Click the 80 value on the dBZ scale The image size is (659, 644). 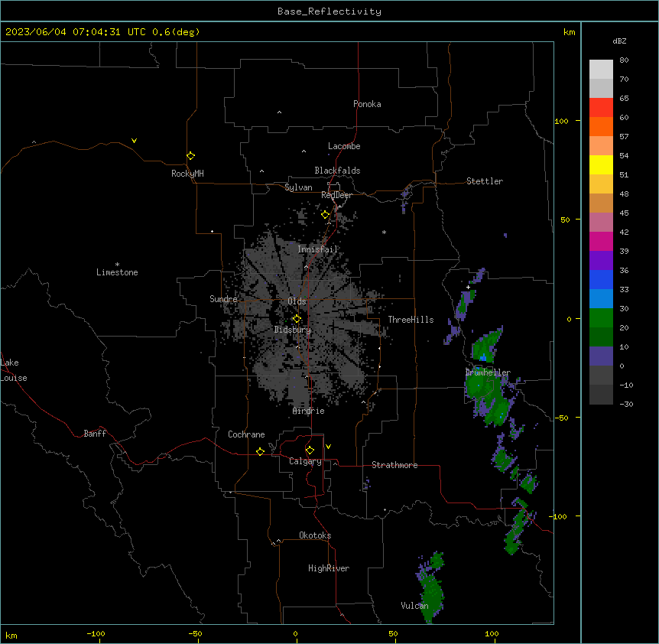point(624,60)
